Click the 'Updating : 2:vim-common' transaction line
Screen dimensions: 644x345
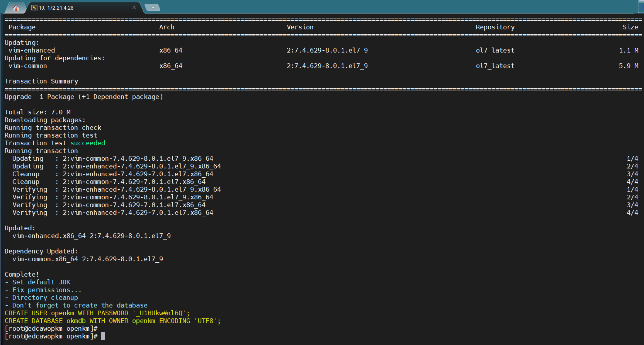pos(113,158)
